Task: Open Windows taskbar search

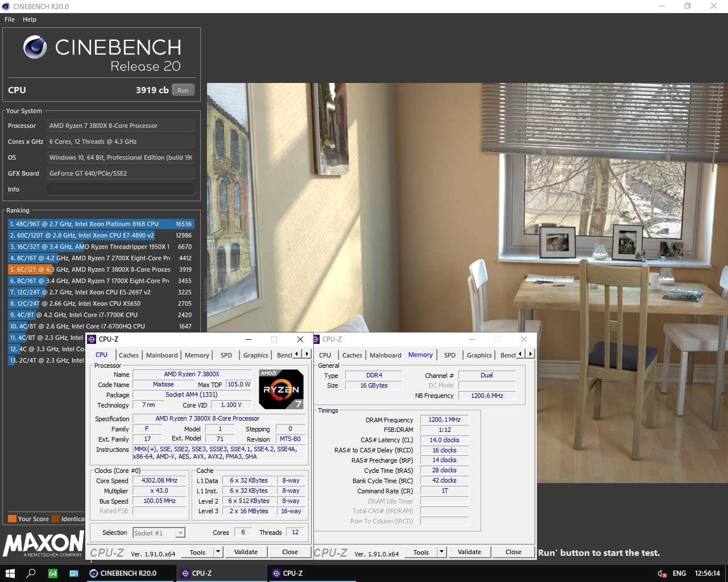Action: tap(31, 573)
